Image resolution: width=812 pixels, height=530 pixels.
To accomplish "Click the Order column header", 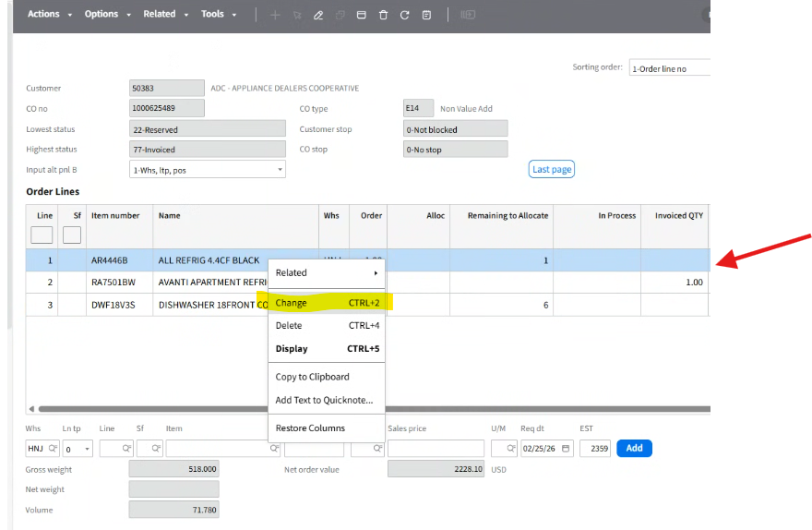I will point(371,215).
